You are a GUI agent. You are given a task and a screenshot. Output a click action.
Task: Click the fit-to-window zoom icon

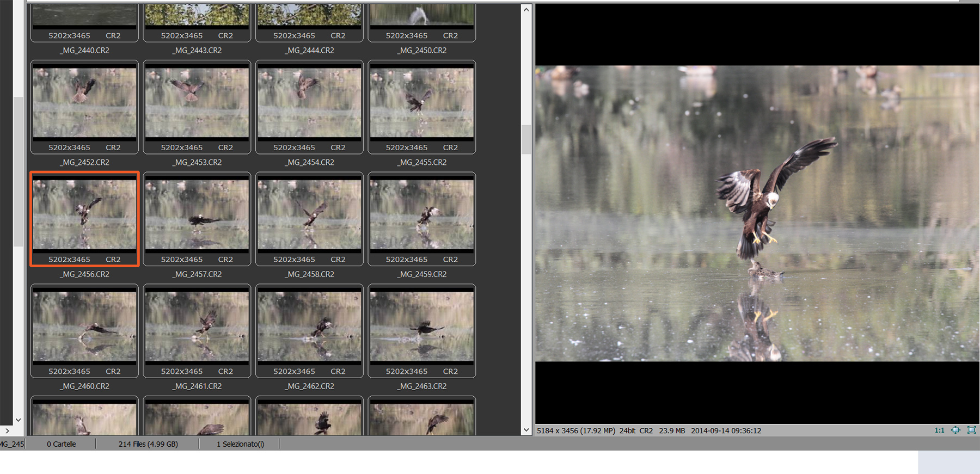[x=955, y=430]
